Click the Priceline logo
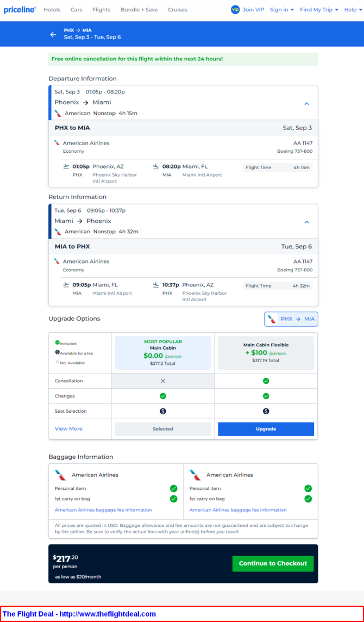Image resolution: width=364 pixels, height=622 pixels. point(20,10)
